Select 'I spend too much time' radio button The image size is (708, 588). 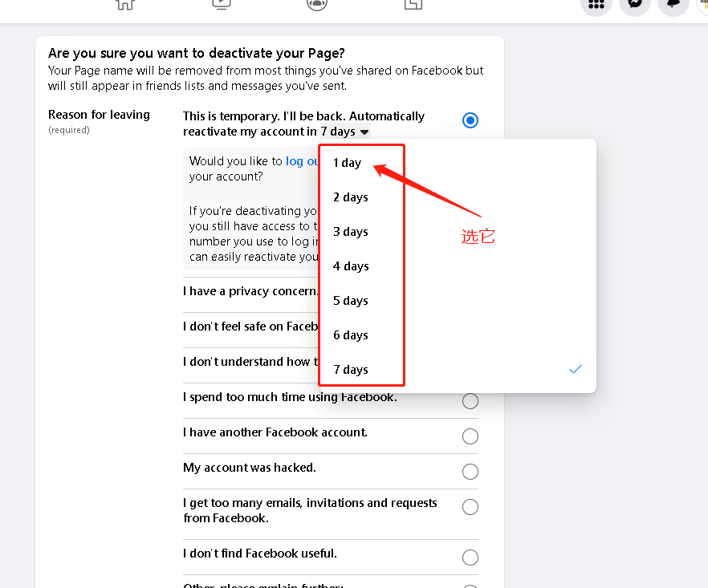pos(470,401)
